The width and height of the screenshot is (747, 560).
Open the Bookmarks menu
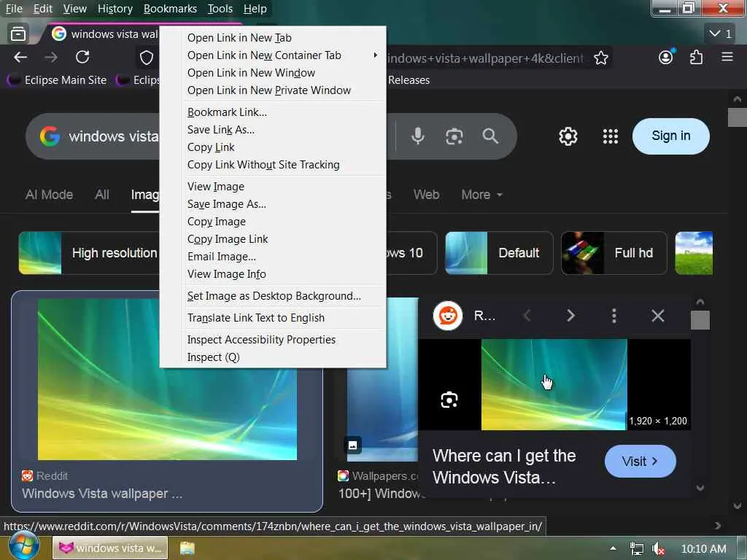pyautogui.click(x=170, y=9)
